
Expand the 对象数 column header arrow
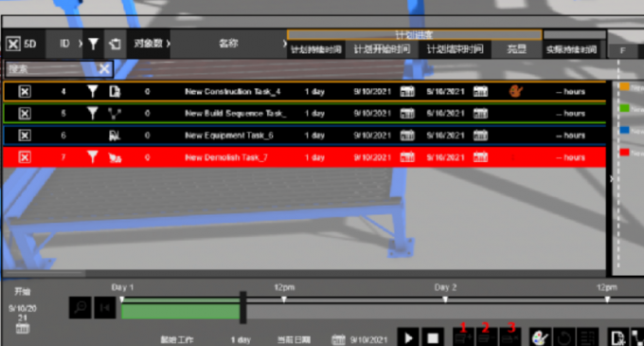click(x=168, y=44)
